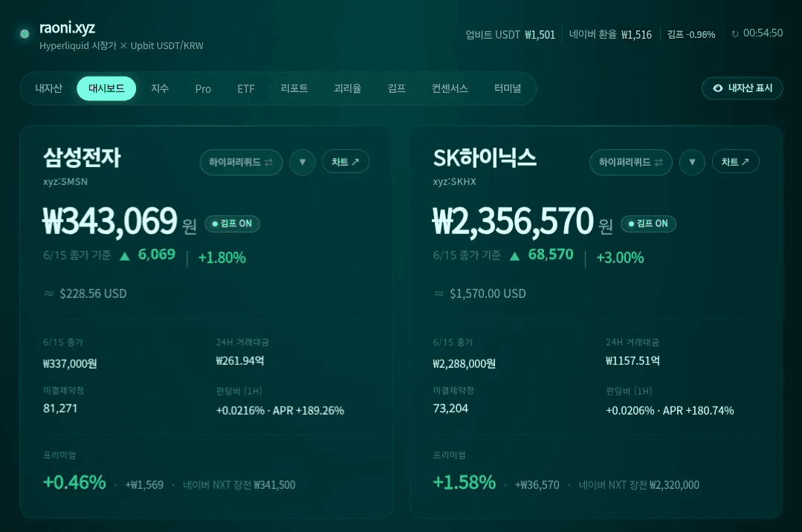Image resolution: width=802 pixels, height=532 pixels.
Task: Expand the dropdown arrow on SK하이닉스 card
Action: (x=692, y=162)
